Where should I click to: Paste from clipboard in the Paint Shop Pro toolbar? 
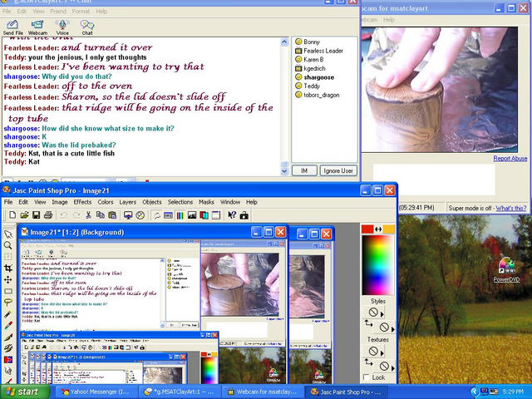(112, 215)
